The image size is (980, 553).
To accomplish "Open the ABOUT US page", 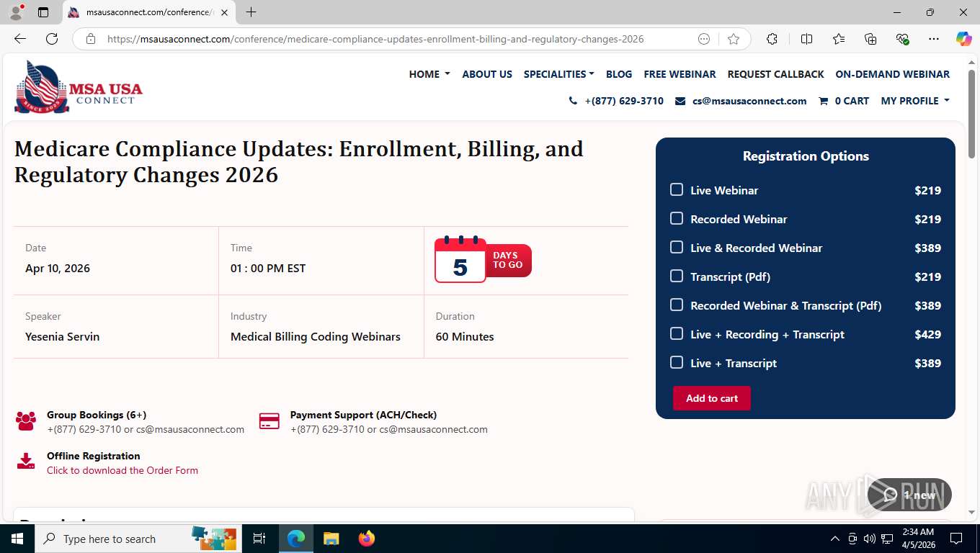I will tap(487, 74).
